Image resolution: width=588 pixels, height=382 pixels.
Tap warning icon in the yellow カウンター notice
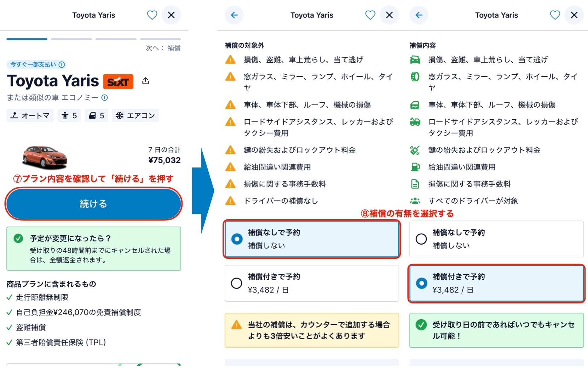point(236,325)
